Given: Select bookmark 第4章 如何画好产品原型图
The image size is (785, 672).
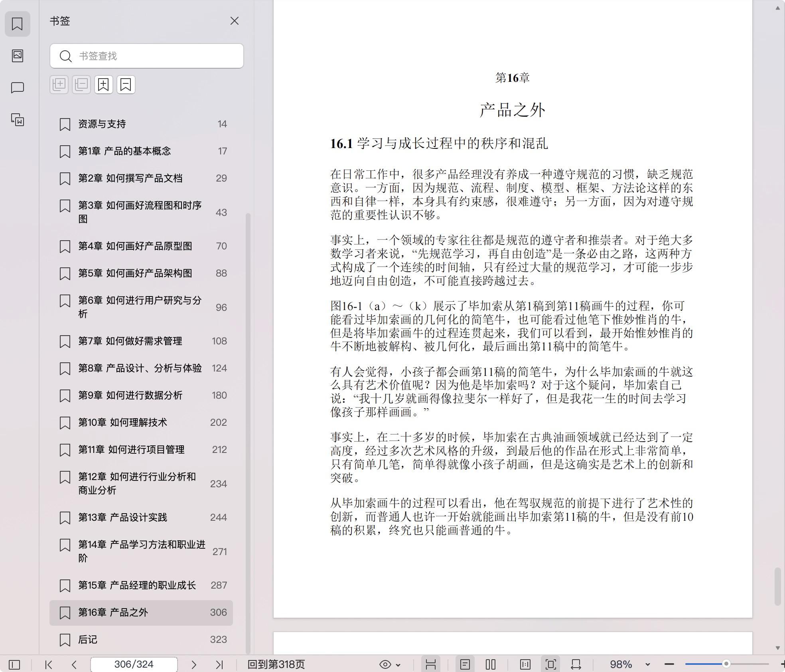Looking at the screenshot, I should 141,246.
